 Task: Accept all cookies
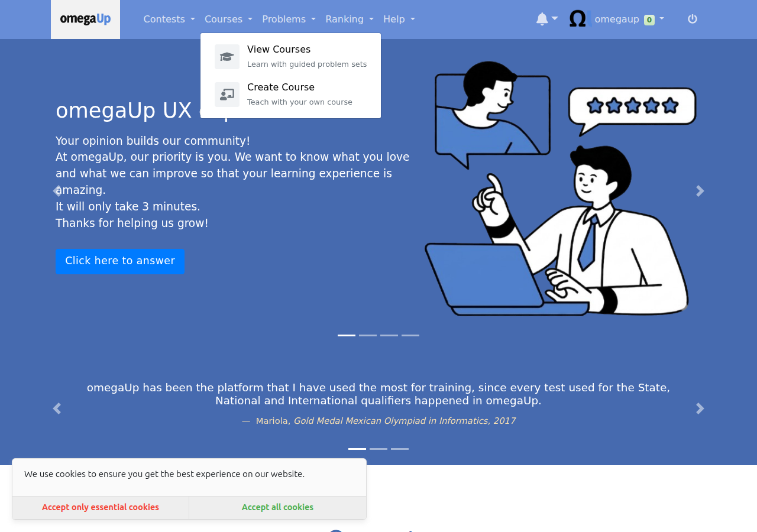coord(277,507)
